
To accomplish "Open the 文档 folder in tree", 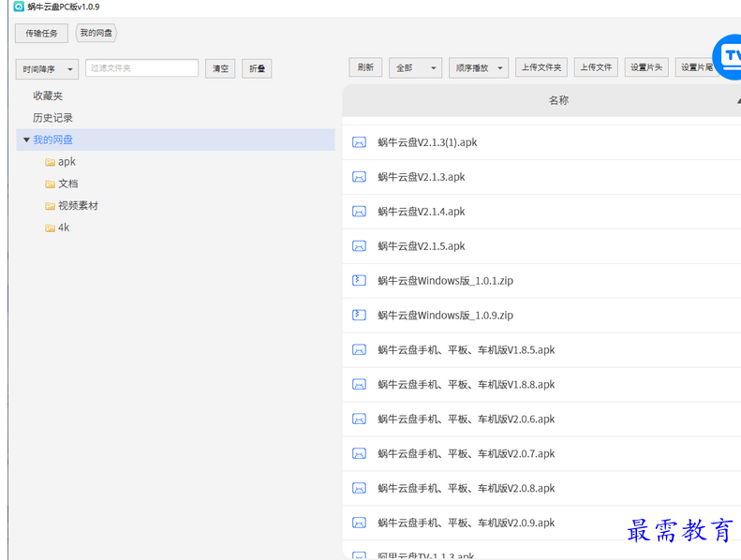I will click(x=68, y=184).
